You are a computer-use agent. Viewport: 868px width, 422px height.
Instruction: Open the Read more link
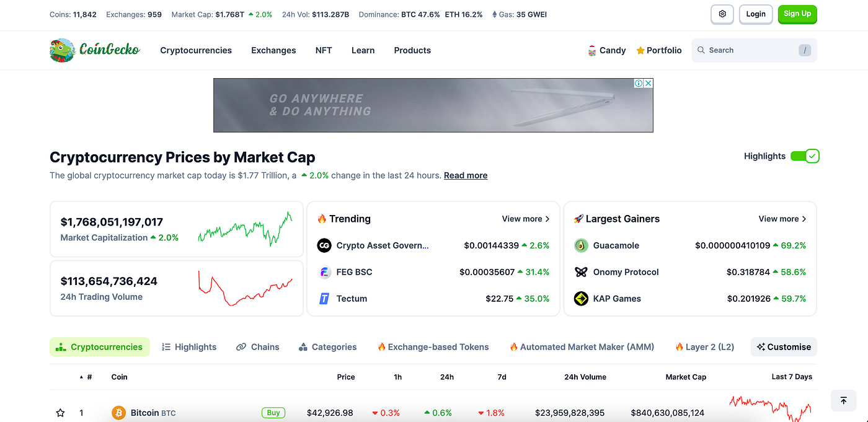[466, 175]
